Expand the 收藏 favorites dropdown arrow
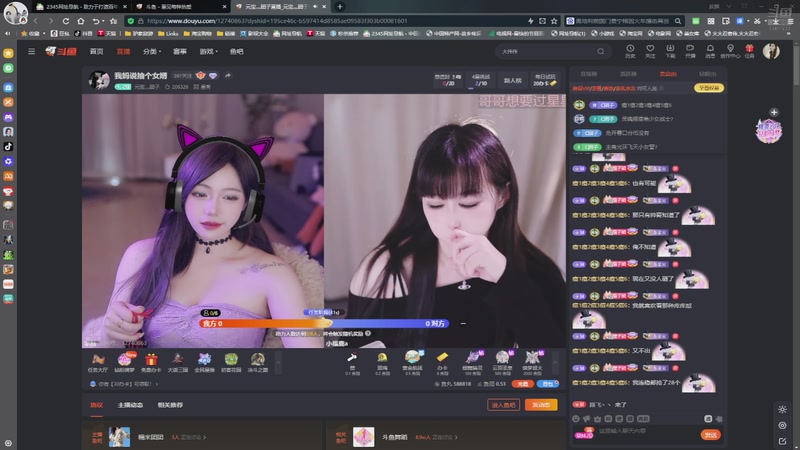The width and height of the screenshot is (800, 450). pyautogui.click(x=44, y=34)
